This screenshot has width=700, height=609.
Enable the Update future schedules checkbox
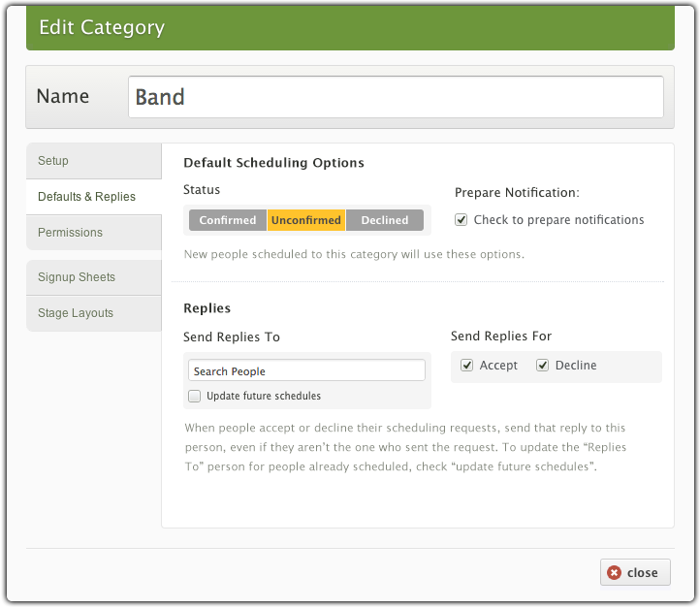coord(195,396)
